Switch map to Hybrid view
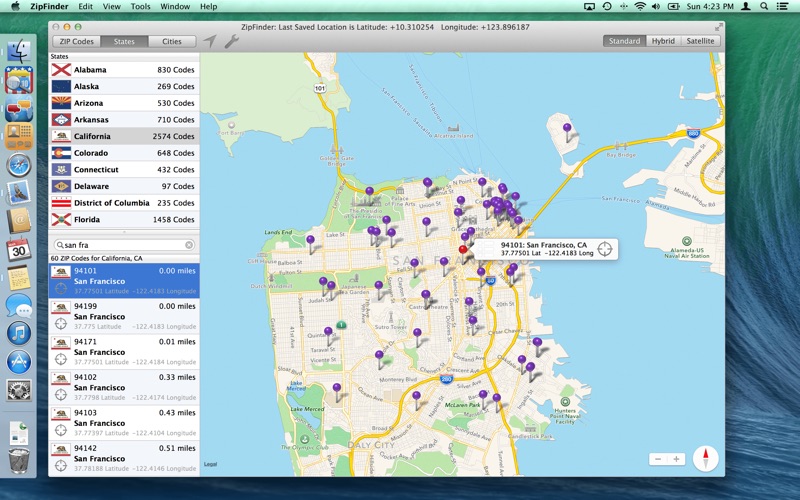The height and width of the screenshot is (500, 800). (663, 41)
